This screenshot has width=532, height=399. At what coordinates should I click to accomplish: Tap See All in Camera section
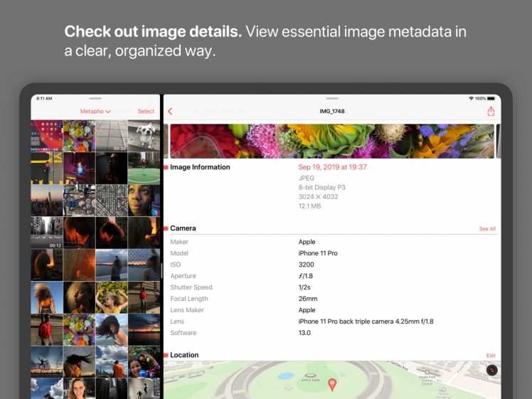coord(487,229)
